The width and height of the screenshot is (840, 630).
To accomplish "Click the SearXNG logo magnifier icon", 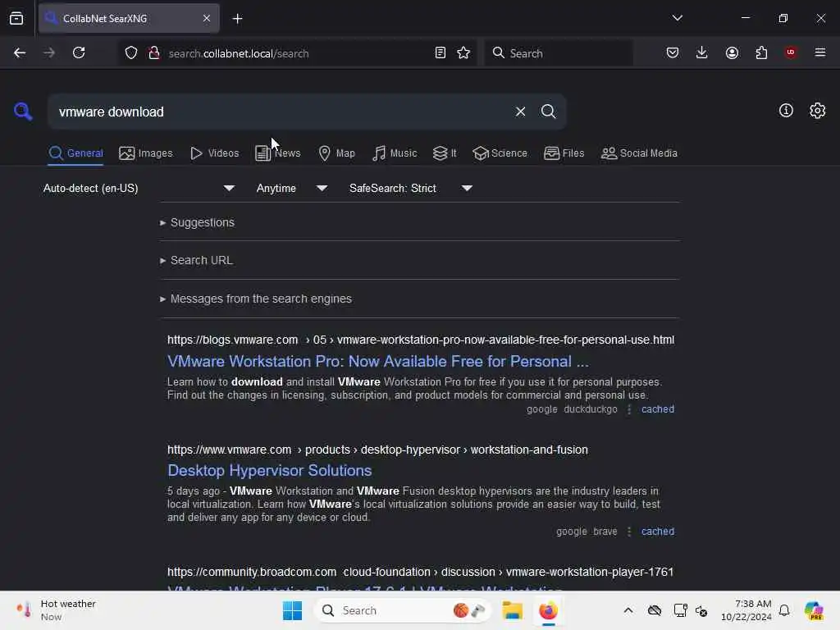I will (x=23, y=112).
